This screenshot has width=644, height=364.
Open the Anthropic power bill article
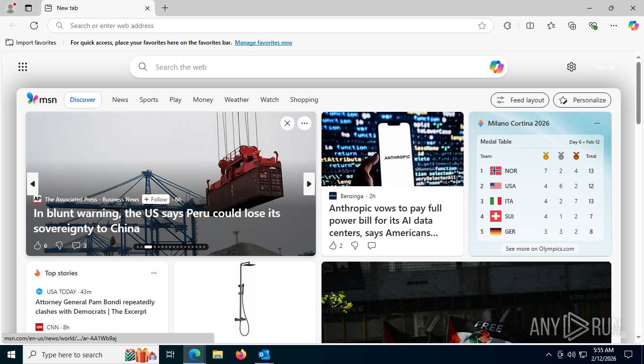pos(385,220)
